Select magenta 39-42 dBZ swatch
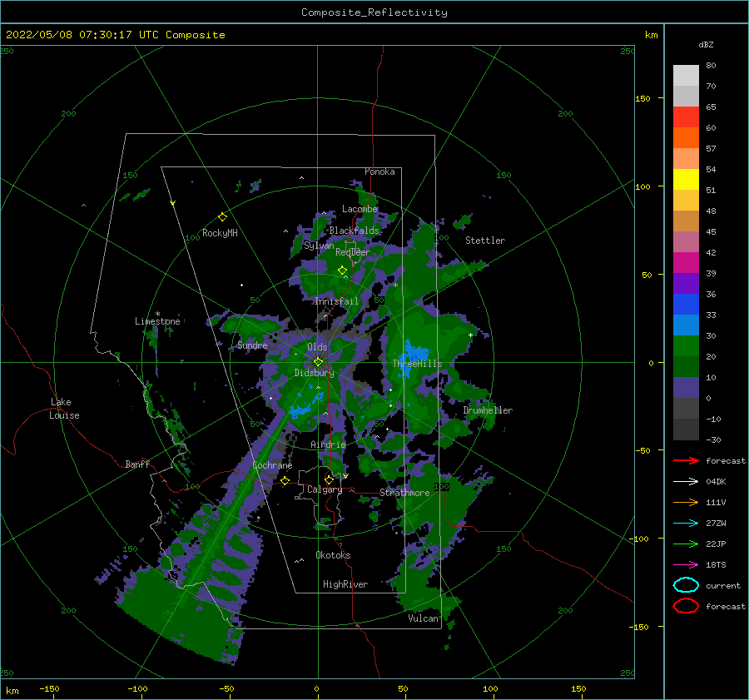The height and width of the screenshot is (700, 749). pyautogui.click(x=686, y=263)
